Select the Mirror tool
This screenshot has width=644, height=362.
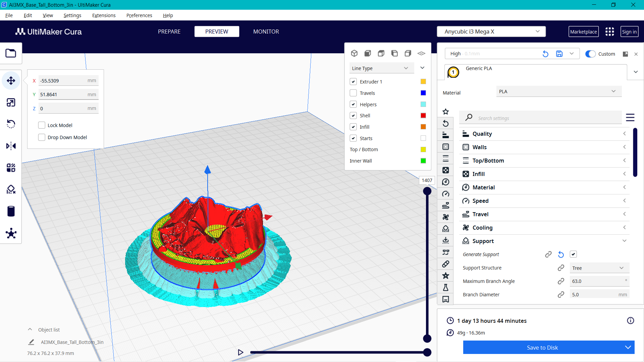[11, 145]
